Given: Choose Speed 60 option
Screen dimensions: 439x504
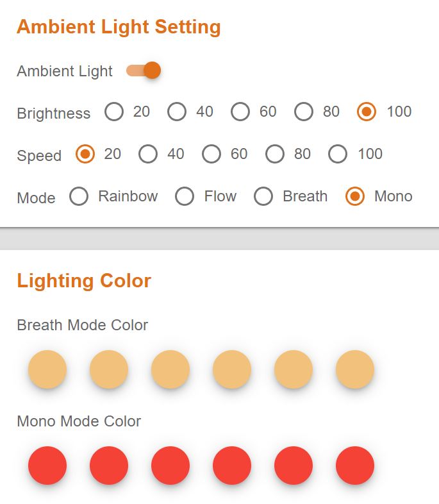Looking at the screenshot, I should click(211, 155).
